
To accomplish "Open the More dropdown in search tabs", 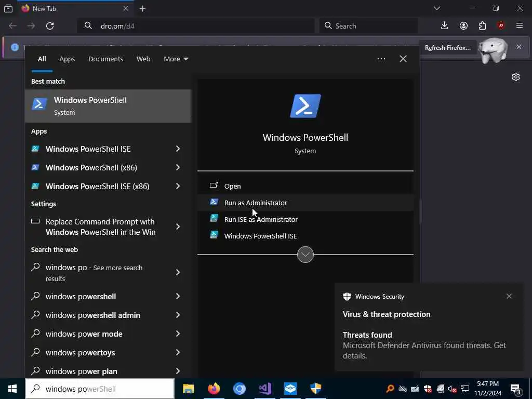I will (x=176, y=59).
